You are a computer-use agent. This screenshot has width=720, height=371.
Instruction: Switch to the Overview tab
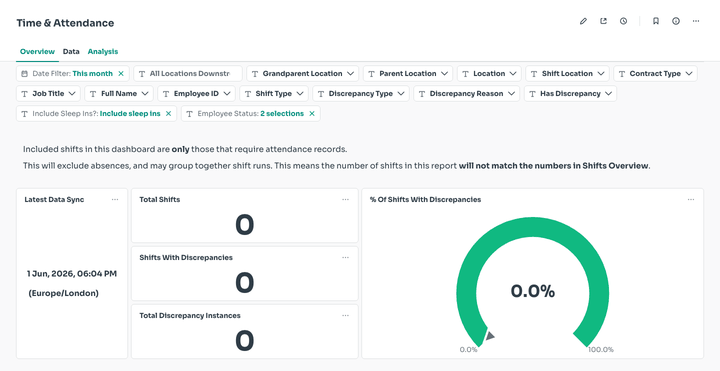pos(37,51)
